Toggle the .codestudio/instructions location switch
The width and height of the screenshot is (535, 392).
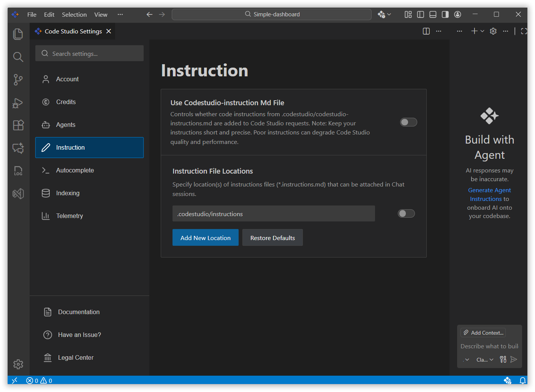point(406,213)
